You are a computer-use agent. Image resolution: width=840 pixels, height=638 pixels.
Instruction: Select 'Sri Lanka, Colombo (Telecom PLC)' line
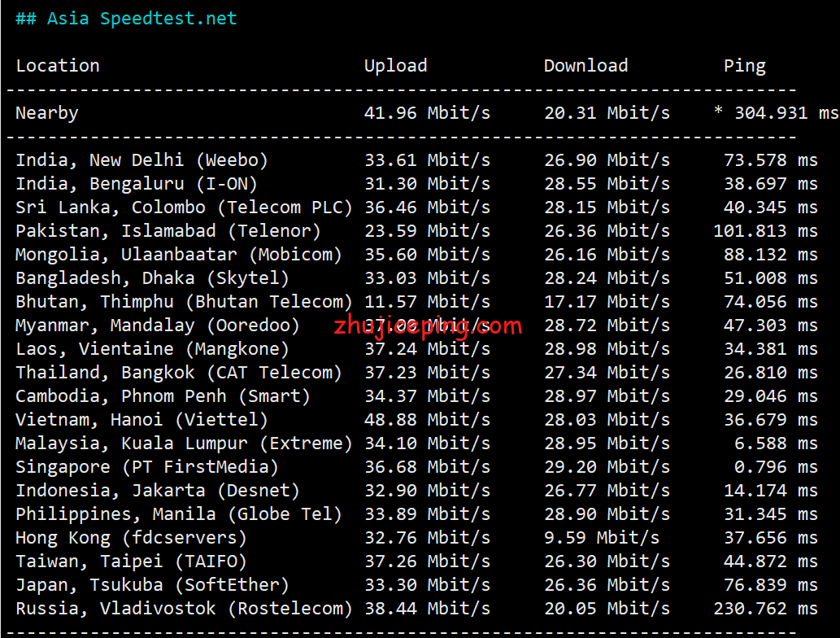(184, 208)
